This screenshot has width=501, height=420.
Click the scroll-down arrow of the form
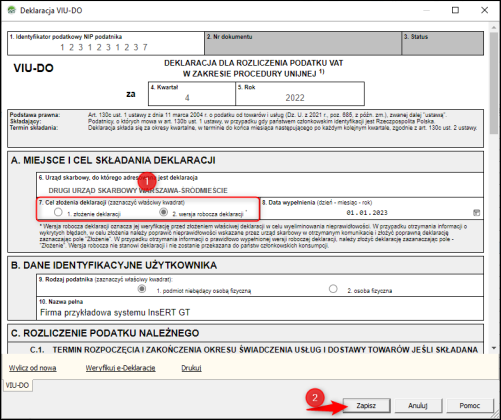(494, 348)
